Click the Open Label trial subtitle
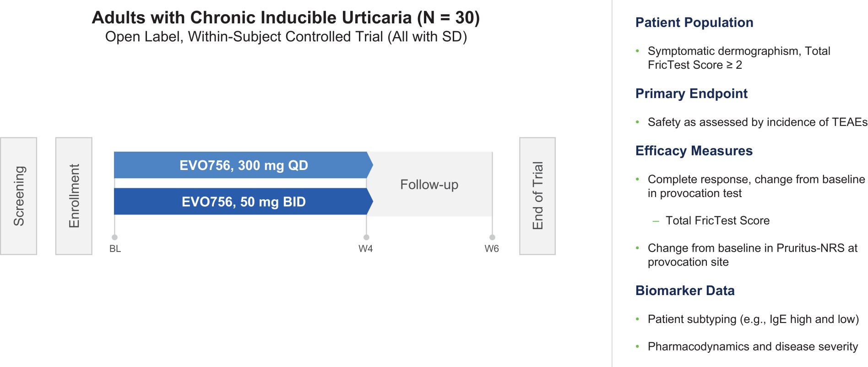 point(286,37)
